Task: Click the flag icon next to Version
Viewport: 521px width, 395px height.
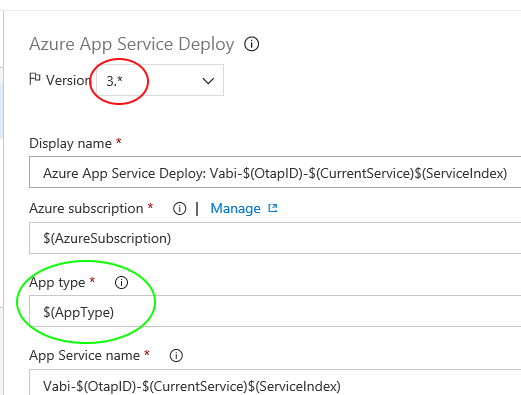Action: click(x=35, y=79)
